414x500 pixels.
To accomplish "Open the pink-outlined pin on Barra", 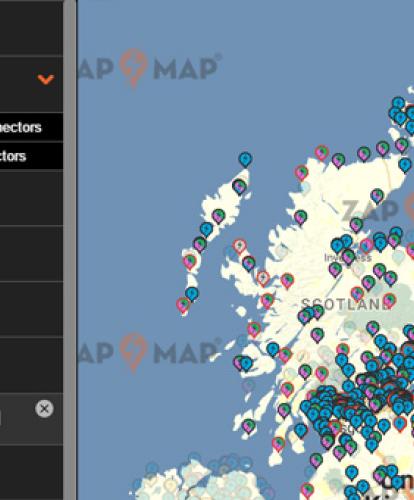I will coord(183,306).
